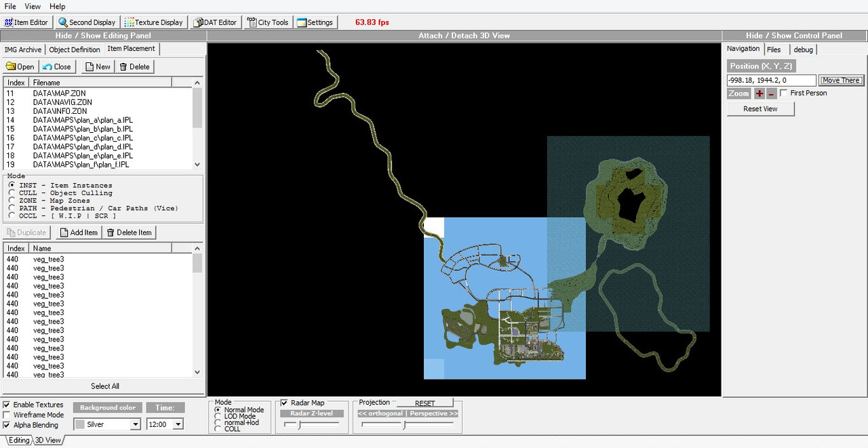868x448 pixels.
Task: Click the Delete Item button
Action: (129, 232)
